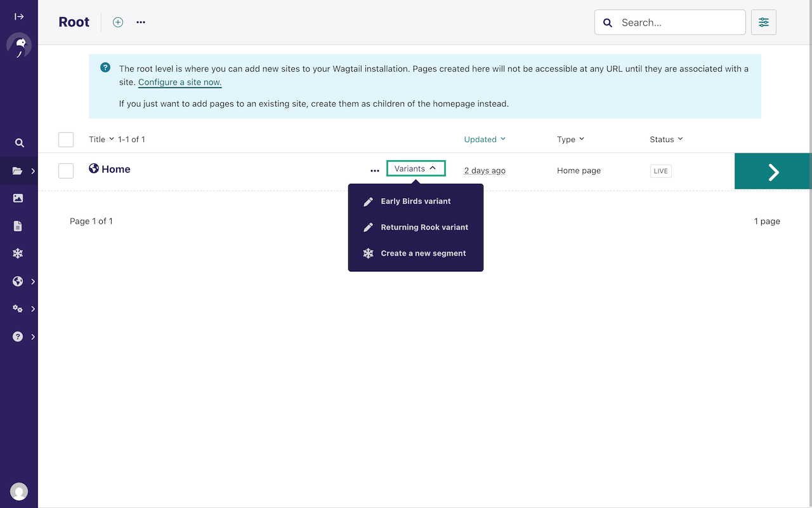812x508 pixels.
Task: Sort by the Status column
Action: pyautogui.click(x=666, y=139)
